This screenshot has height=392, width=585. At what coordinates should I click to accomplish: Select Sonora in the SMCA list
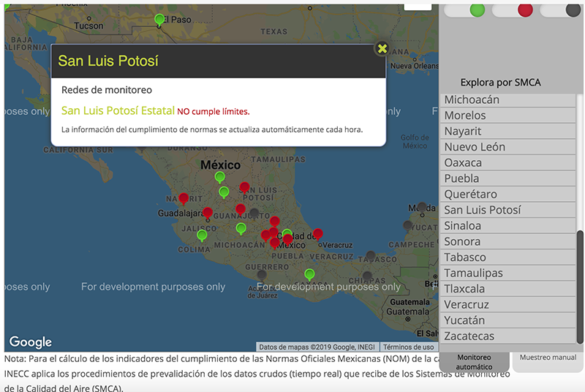[x=507, y=241]
